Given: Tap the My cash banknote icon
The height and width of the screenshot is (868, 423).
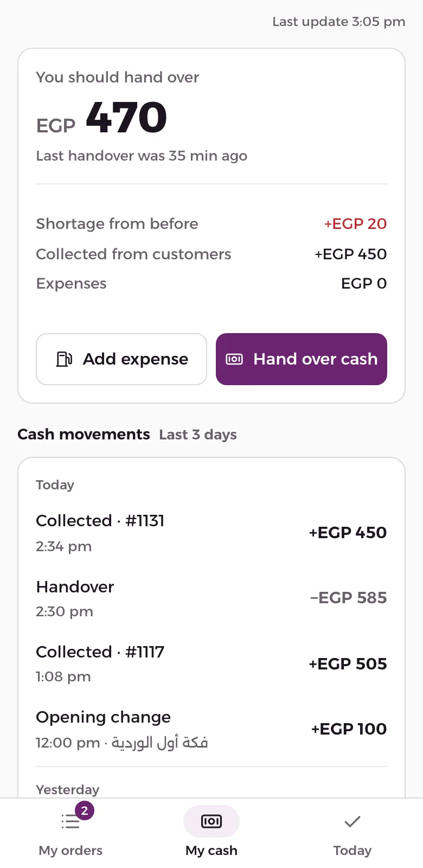Looking at the screenshot, I should point(211,821).
